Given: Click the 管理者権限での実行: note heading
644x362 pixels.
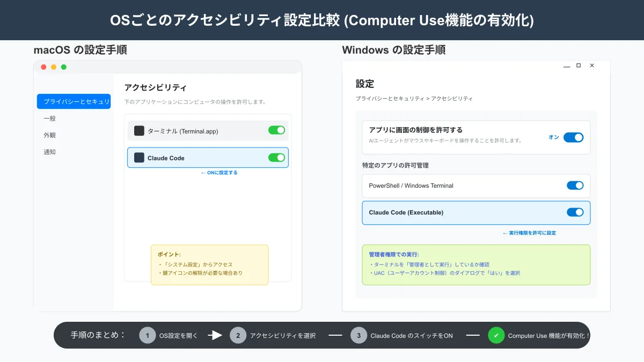Looking at the screenshot, I should (x=394, y=254).
